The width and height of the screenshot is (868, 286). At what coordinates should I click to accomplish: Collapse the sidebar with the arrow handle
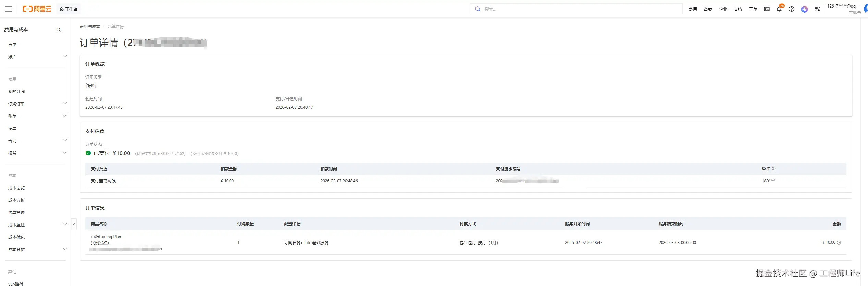click(x=74, y=225)
